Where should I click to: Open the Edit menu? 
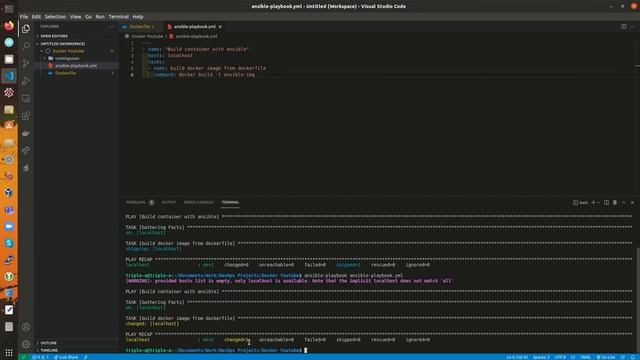36,17
